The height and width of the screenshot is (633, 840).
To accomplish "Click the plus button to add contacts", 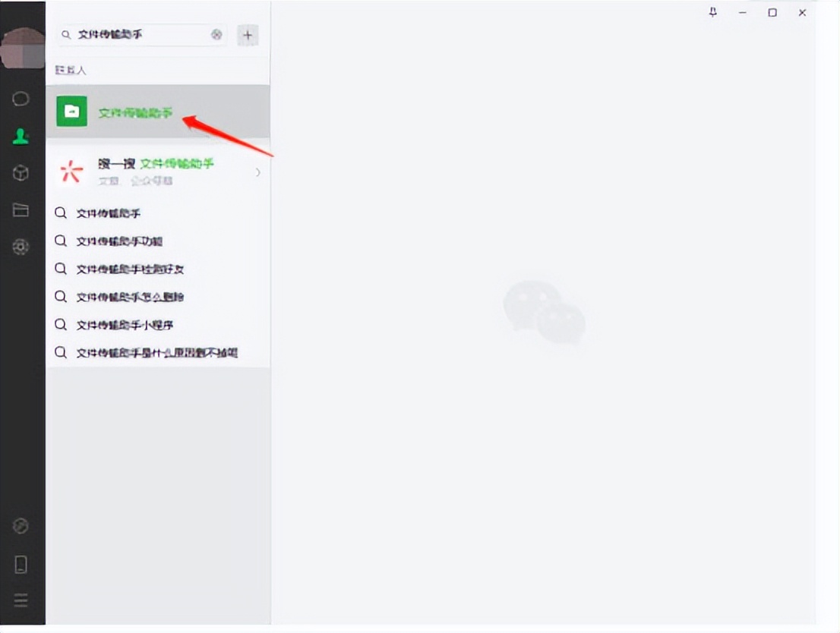I will (x=248, y=35).
